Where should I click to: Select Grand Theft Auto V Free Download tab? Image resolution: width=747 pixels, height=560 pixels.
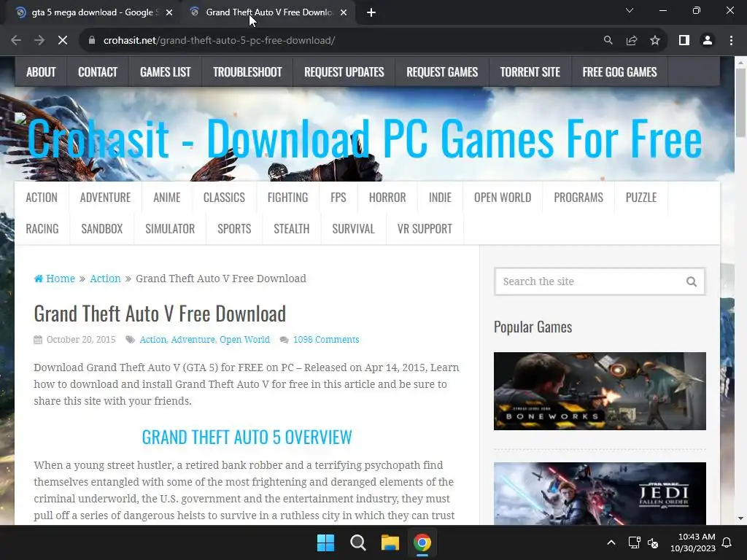click(269, 12)
